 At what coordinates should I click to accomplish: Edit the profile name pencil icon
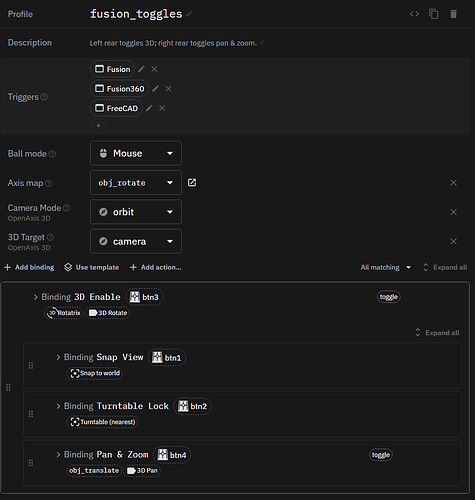click(189, 14)
